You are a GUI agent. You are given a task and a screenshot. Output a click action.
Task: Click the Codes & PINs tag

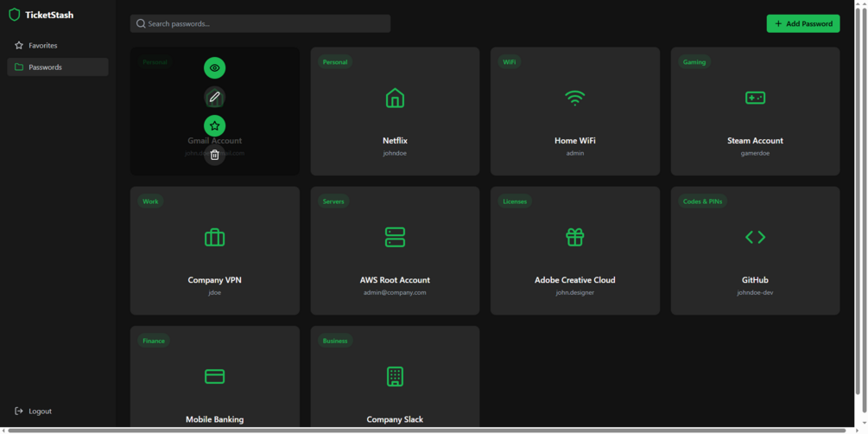click(702, 201)
